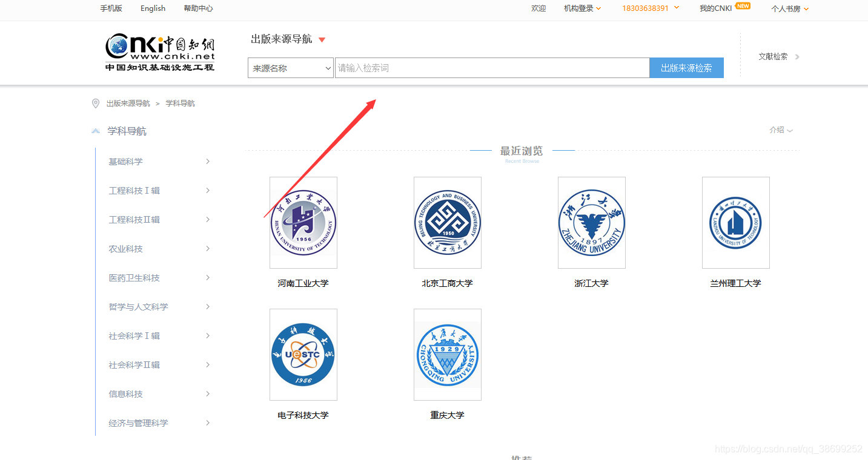Open the 来源名称 search field dropdown
Image resolution: width=868 pixels, height=460 pixels.
291,68
